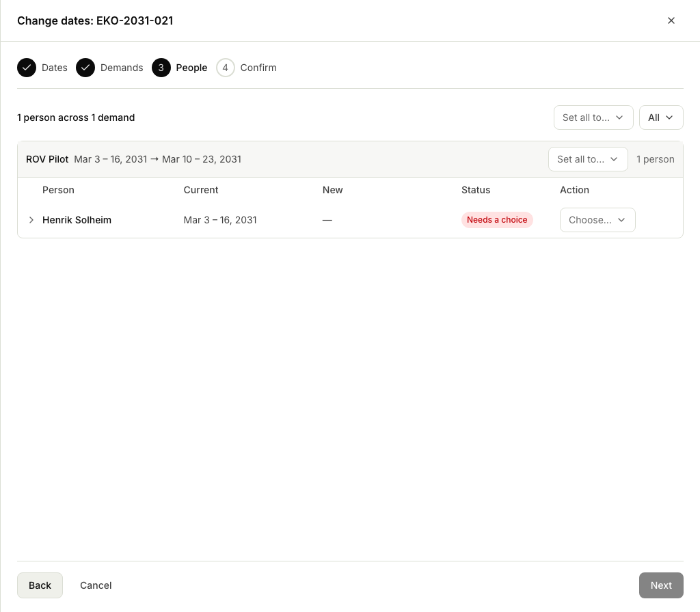Click the ROV Pilot demand title
The height and width of the screenshot is (612, 700).
coord(47,159)
